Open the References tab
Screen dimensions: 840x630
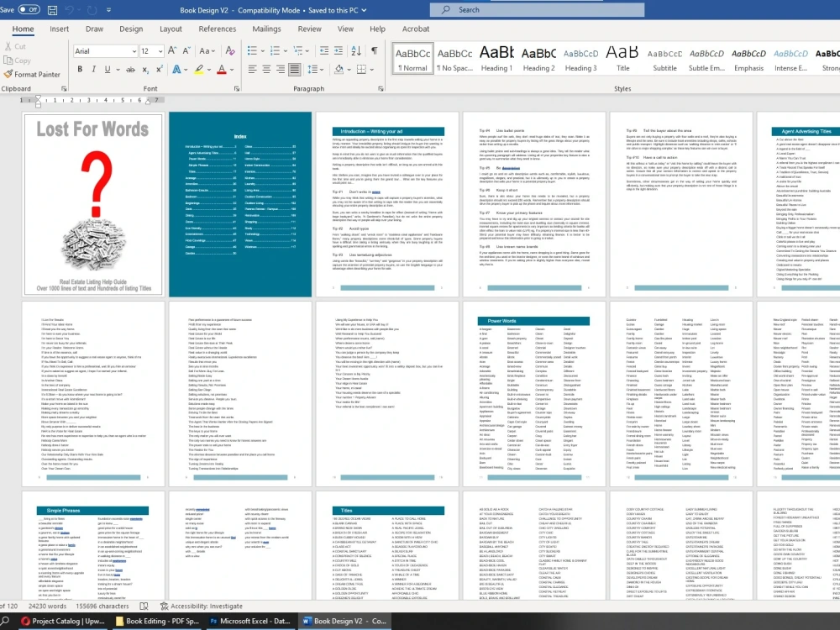pyautogui.click(x=218, y=29)
